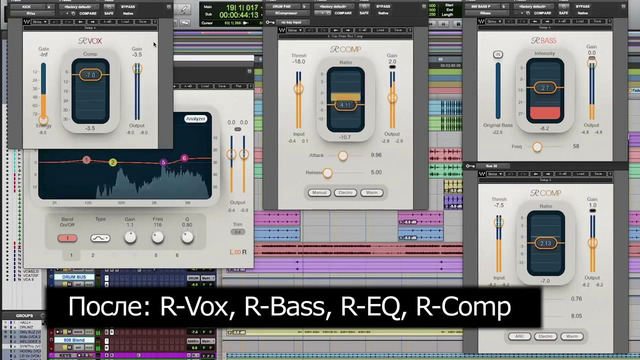Viewport: 640px width, 360px height.
Task: Click Load in the RVox toolbar
Action: 124,22
